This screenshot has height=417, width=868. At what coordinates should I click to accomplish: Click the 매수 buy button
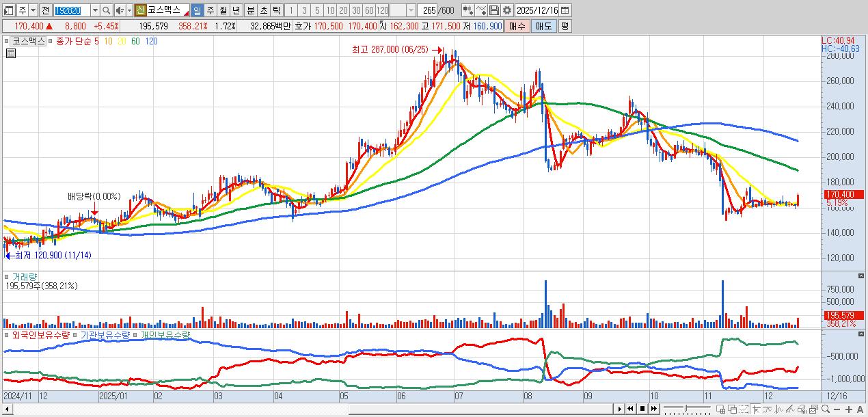coord(517,26)
